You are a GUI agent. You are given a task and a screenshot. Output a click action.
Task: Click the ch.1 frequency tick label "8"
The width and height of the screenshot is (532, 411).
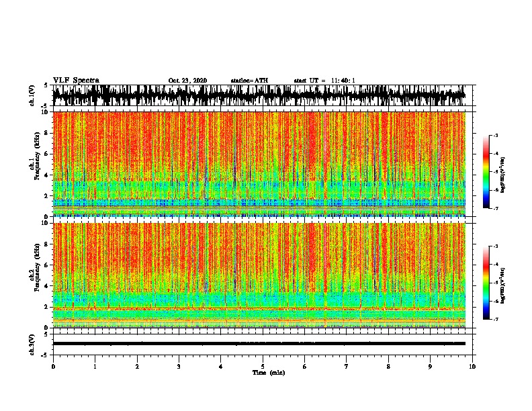(x=48, y=133)
